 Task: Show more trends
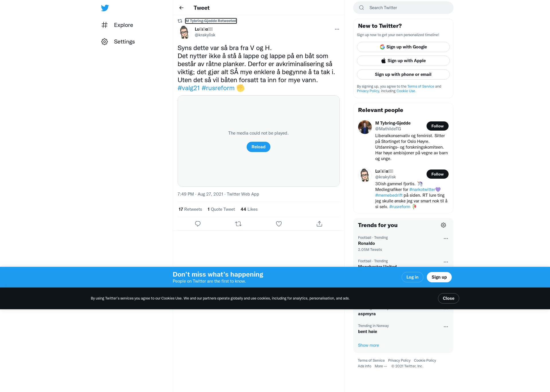368,345
